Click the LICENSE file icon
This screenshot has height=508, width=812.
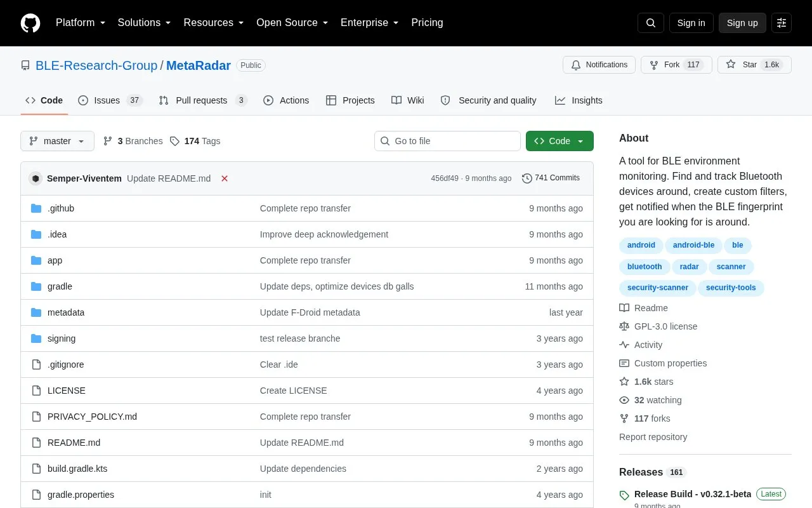(36, 391)
